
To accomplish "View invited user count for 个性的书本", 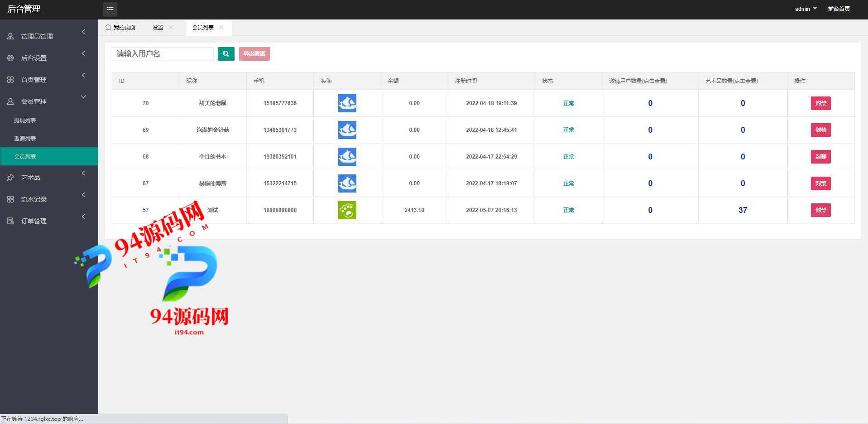I will click(650, 157).
